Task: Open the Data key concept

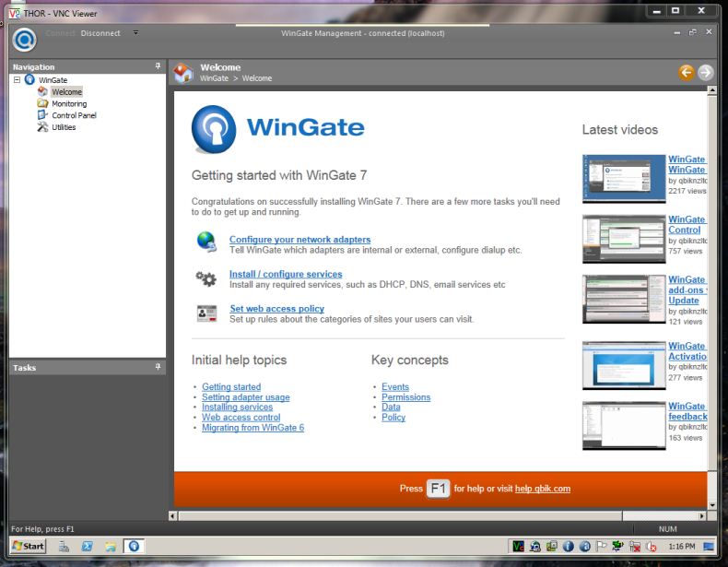Action: coord(391,407)
